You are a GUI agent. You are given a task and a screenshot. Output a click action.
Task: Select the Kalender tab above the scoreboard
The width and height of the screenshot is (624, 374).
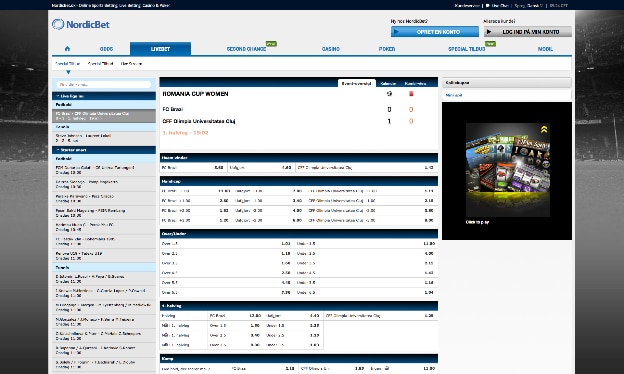pos(388,84)
